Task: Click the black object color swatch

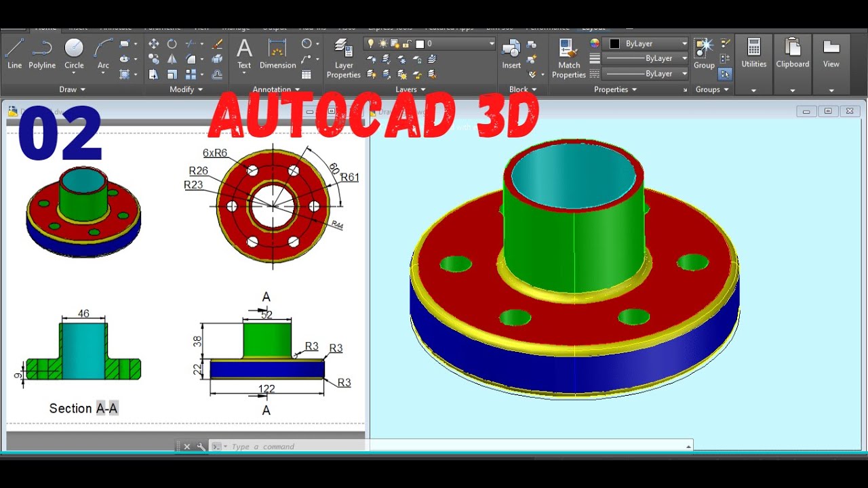Action: click(x=614, y=43)
